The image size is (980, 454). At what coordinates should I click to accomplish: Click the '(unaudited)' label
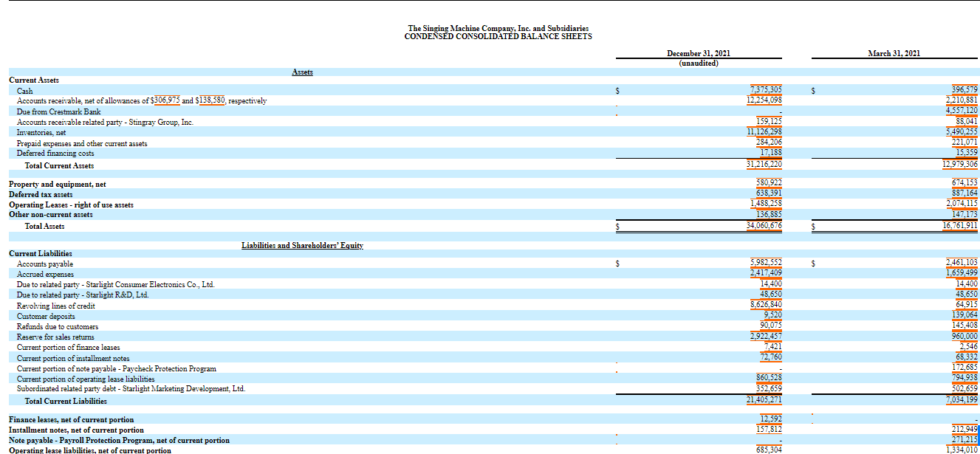pos(699,63)
